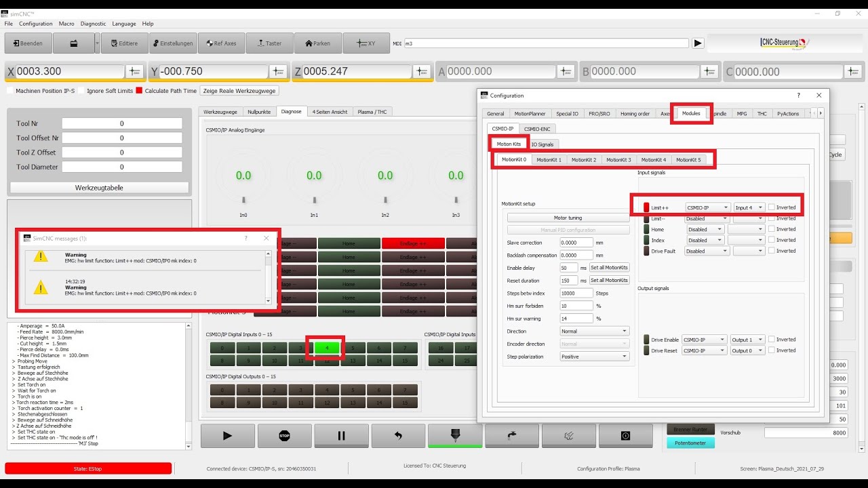
Task: Open Drive Fault module dropdown
Action: [x=707, y=251]
